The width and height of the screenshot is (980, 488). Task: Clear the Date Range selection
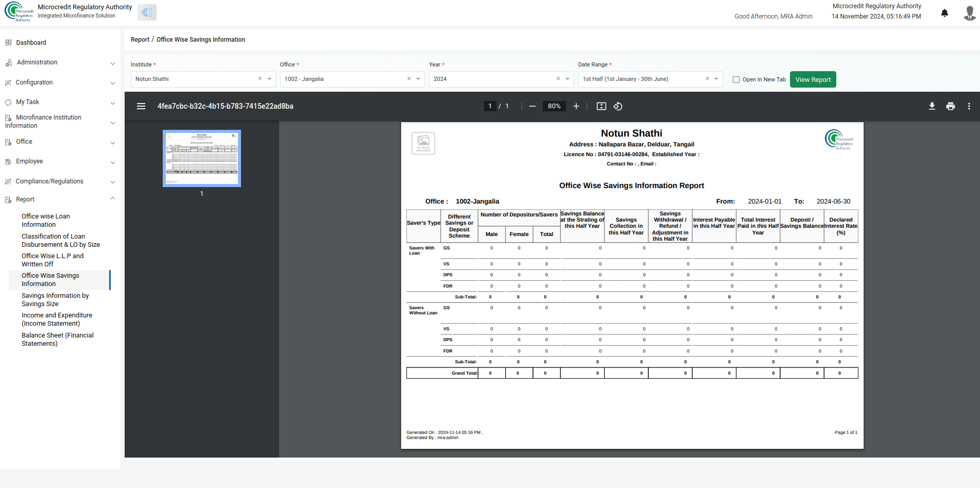click(x=708, y=79)
